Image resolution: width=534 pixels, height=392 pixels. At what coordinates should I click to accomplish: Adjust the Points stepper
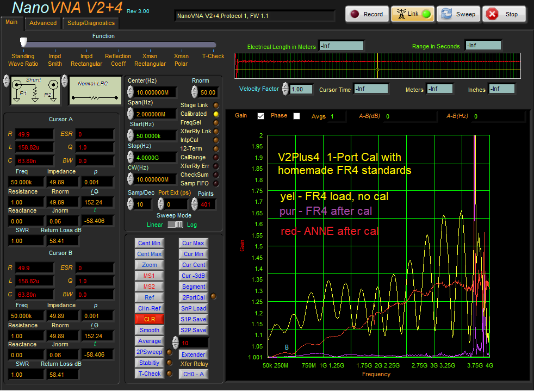(195, 204)
